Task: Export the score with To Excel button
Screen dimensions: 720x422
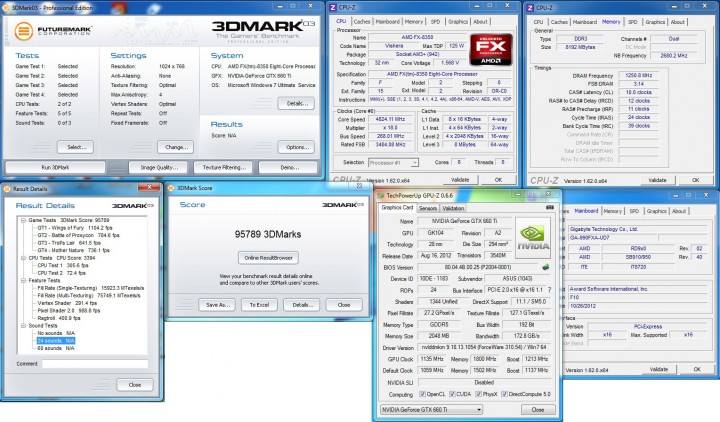Action: (x=259, y=305)
